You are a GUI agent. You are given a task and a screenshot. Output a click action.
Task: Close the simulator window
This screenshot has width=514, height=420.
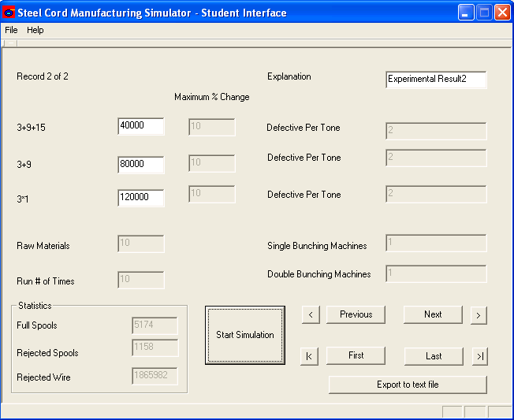(502, 13)
